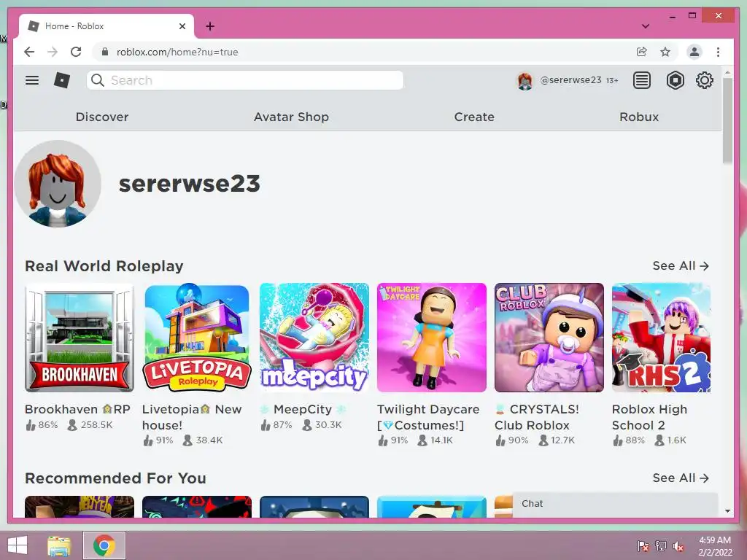Screen dimensions: 747x560
Task: Open the Avatar Shop tab
Action: click(x=291, y=117)
